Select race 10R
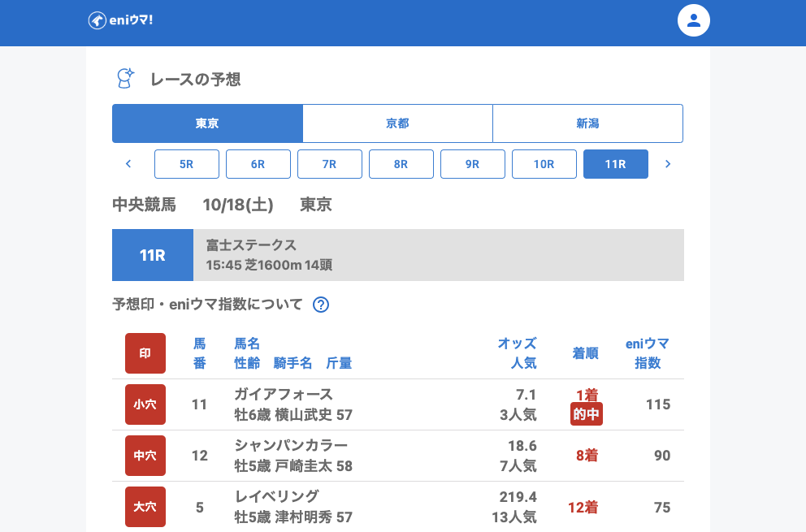This screenshot has width=806, height=532. pyautogui.click(x=544, y=164)
